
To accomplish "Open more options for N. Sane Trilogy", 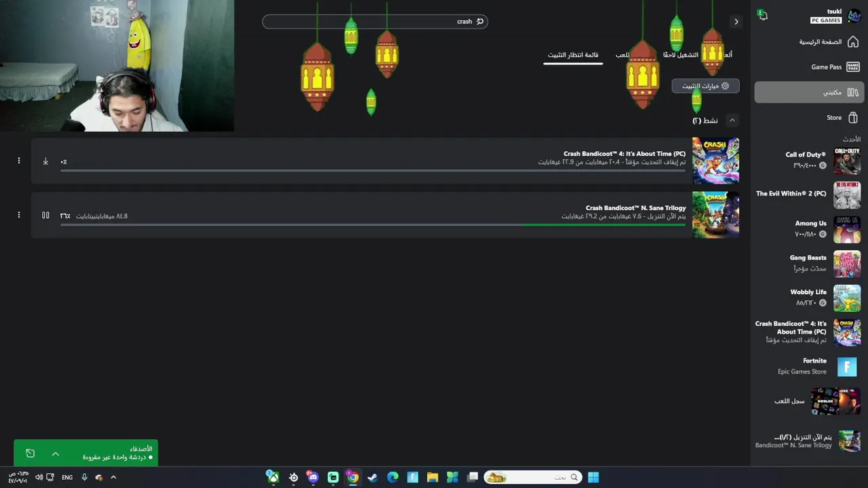I will [x=19, y=215].
